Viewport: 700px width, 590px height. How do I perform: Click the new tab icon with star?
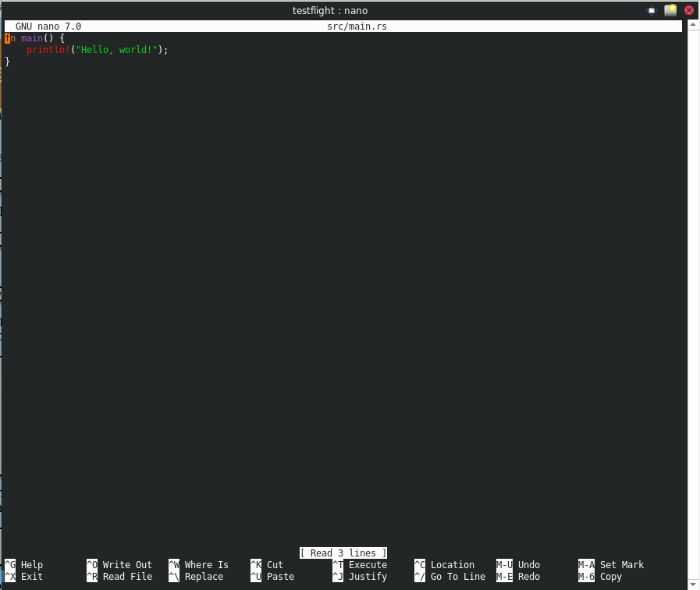coord(670,10)
